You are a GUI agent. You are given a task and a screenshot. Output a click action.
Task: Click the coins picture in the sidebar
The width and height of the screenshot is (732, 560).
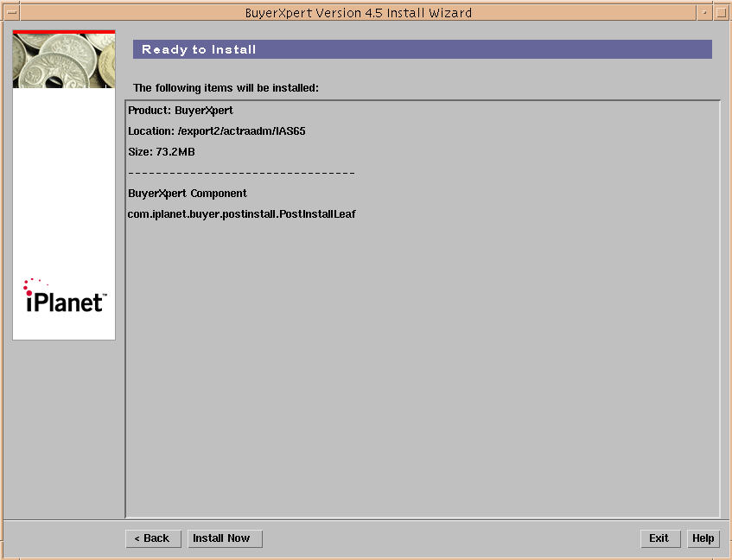click(64, 60)
